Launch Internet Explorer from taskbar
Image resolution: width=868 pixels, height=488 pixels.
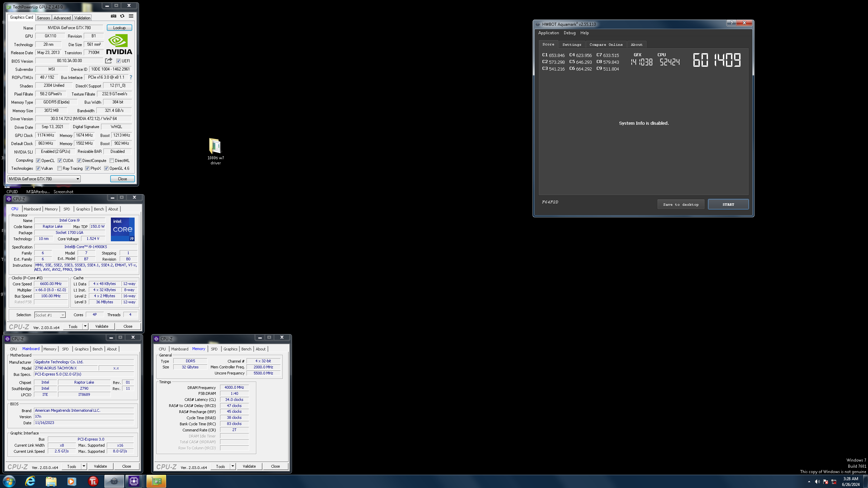30,481
